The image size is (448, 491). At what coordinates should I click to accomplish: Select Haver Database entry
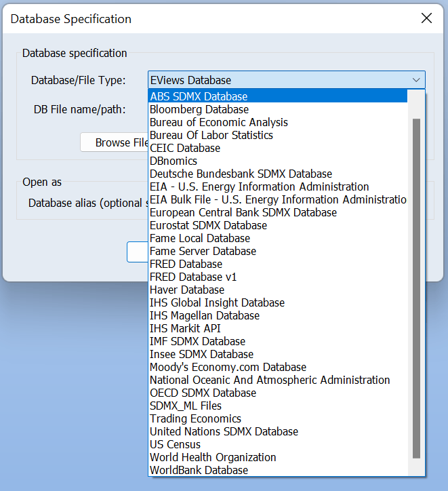coord(187,290)
